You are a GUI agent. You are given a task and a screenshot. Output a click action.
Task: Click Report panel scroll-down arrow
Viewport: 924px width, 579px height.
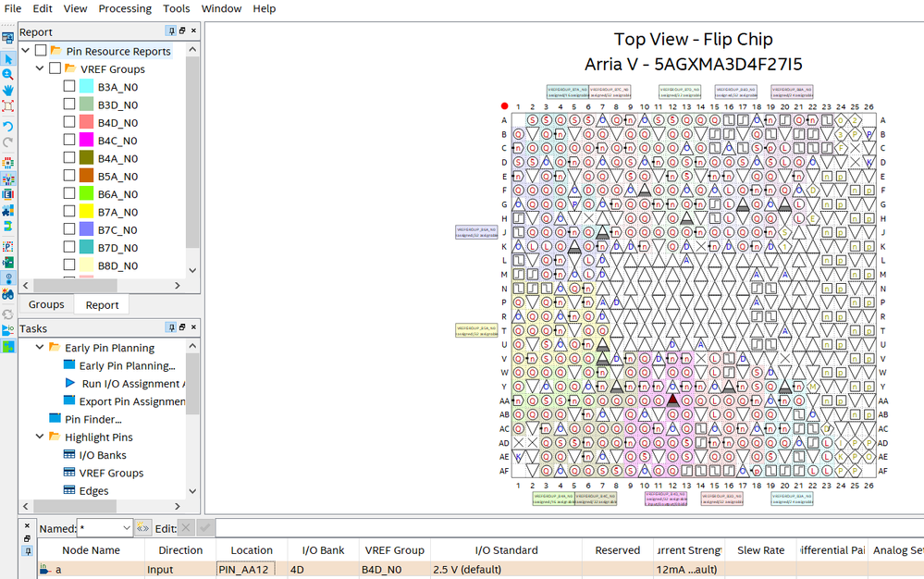tap(192, 270)
